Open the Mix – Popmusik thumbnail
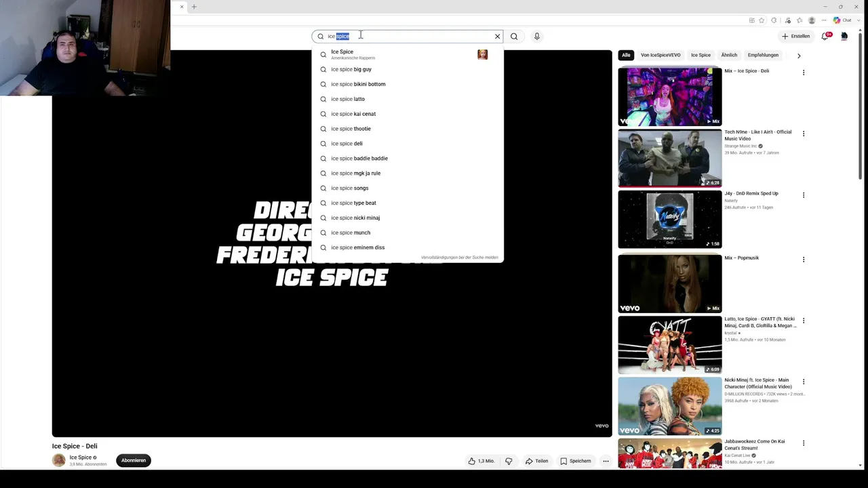The height and width of the screenshot is (488, 868). (x=670, y=283)
